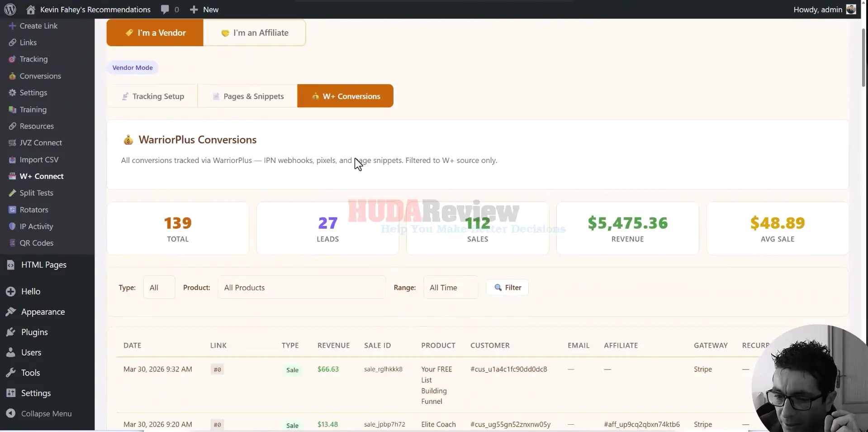Select the W+ Conversions tab
The image size is (868, 432).
coord(345,96)
